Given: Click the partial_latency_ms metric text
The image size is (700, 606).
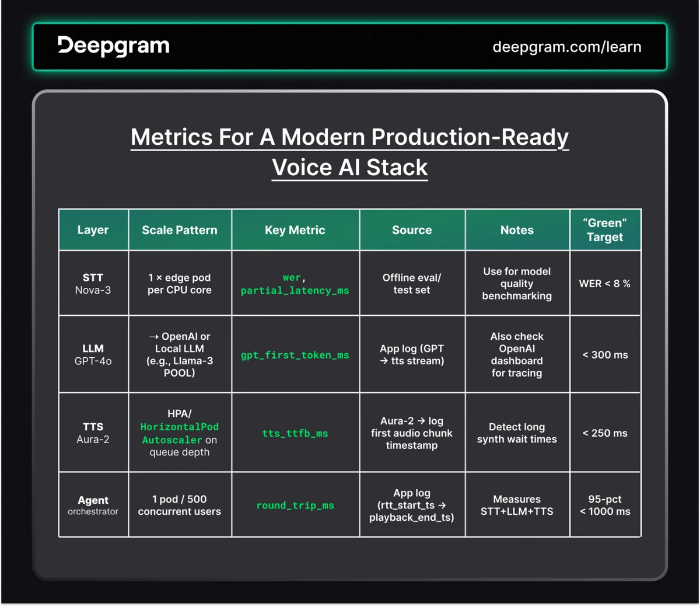Looking at the screenshot, I should [295, 290].
